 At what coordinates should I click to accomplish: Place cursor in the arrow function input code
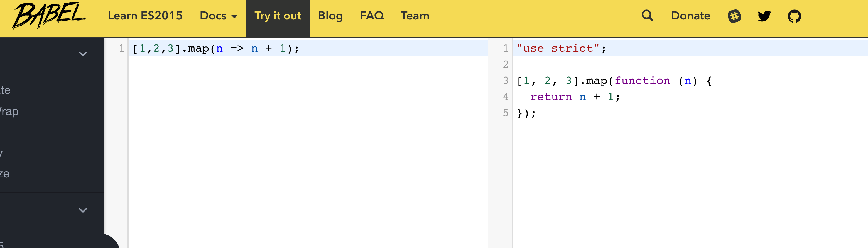(216, 48)
